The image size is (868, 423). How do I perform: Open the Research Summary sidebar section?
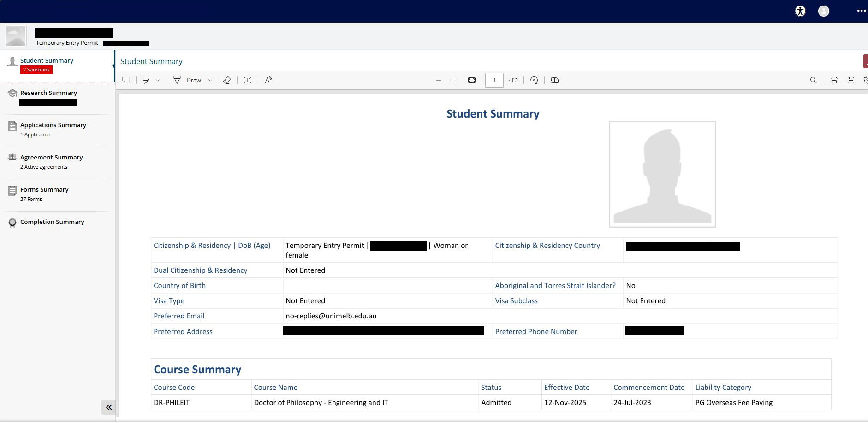57,98
